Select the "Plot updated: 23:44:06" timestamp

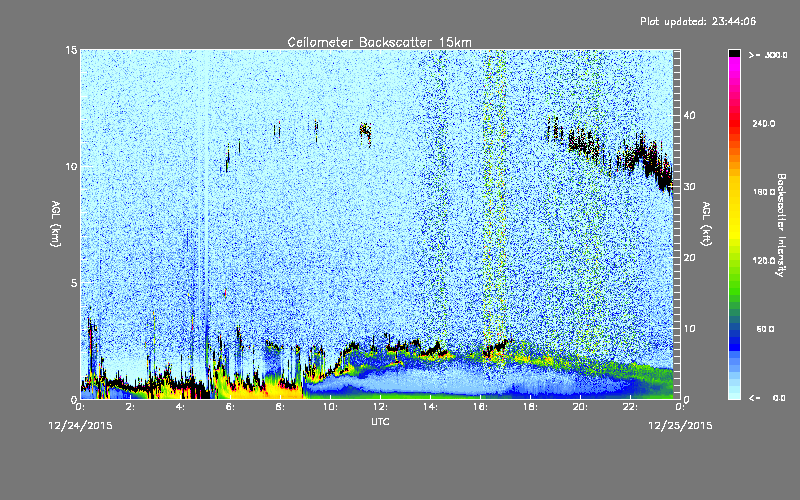[698, 21]
